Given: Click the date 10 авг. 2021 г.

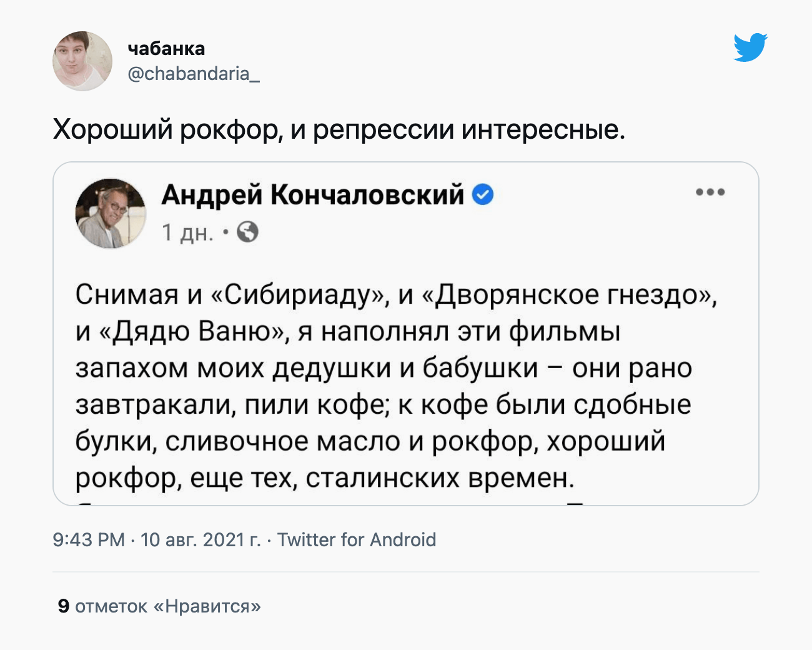Looking at the screenshot, I should coord(201,539).
